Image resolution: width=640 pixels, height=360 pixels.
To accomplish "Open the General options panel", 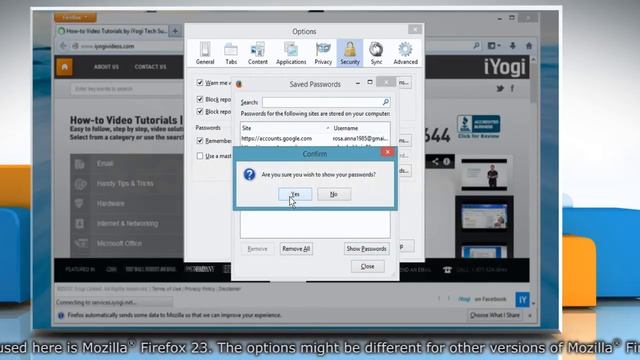I will point(205,53).
